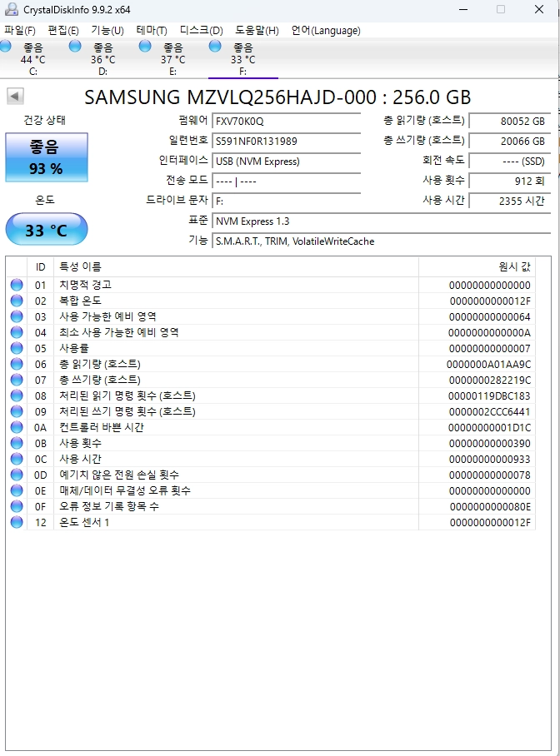This screenshot has height=756, width=560.
Task: Click the 건강 상태 label
Action: (x=44, y=120)
